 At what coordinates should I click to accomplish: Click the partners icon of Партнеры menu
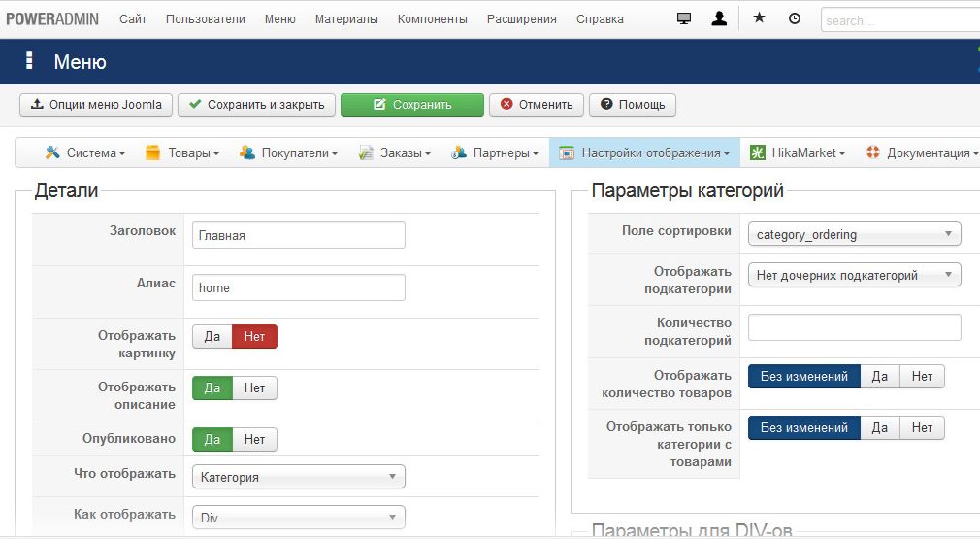point(459,152)
